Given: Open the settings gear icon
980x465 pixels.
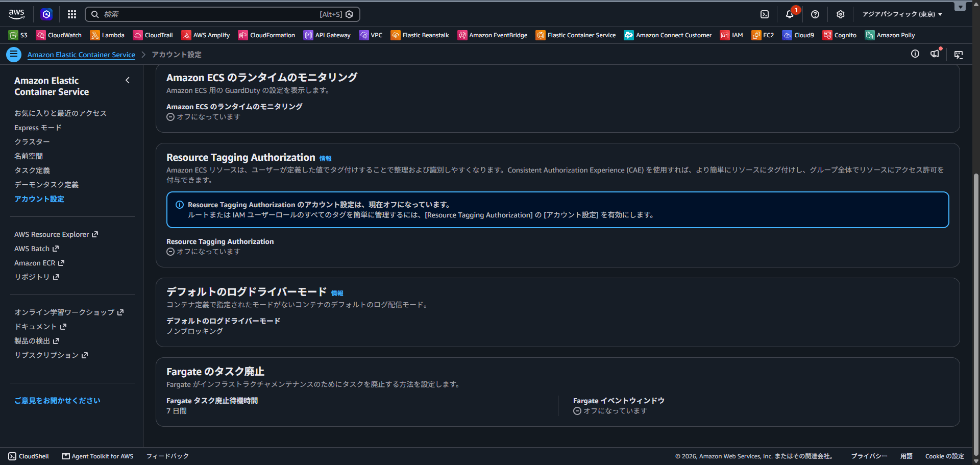Looking at the screenshot, I should [x=841, y=14].
